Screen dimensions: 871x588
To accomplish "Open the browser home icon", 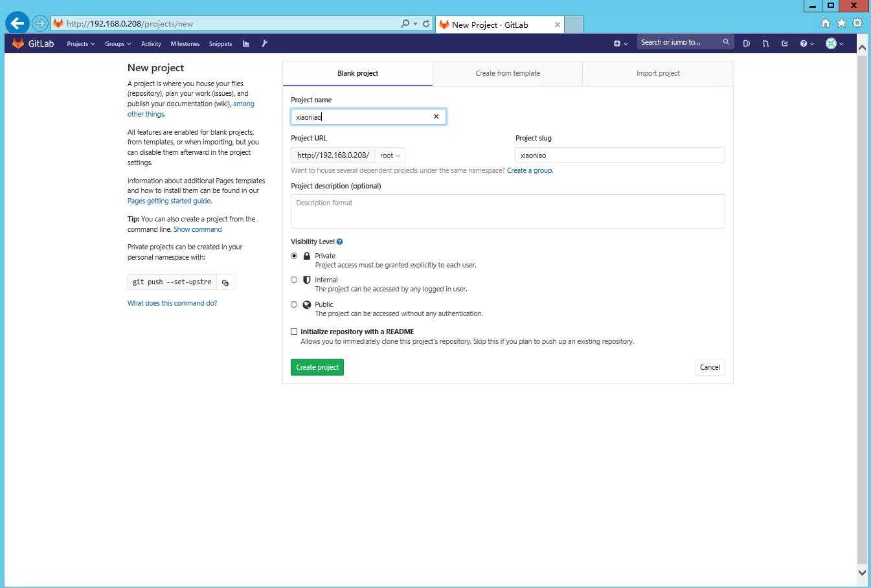I will (825, 23).
